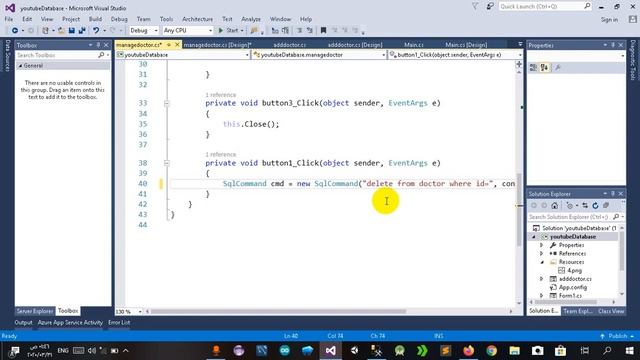Open File Explorer from the taskbar
The image size is (640, 360).
pos(514,351)
